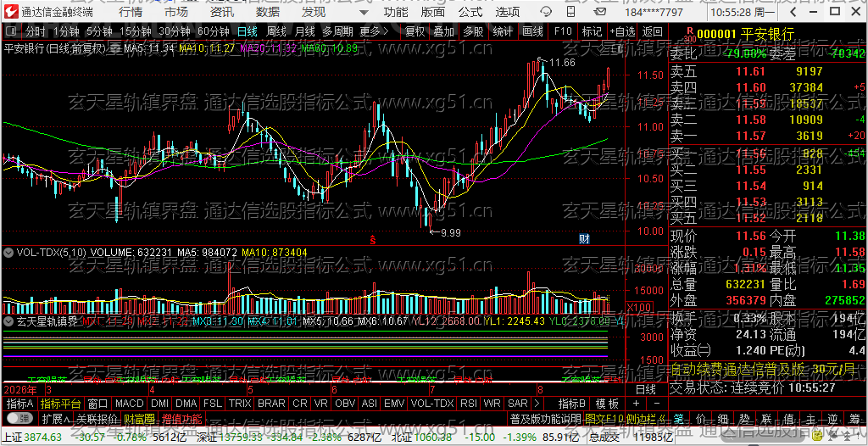
Task: Open the 资讯 menu
Action: pos(222,12)
